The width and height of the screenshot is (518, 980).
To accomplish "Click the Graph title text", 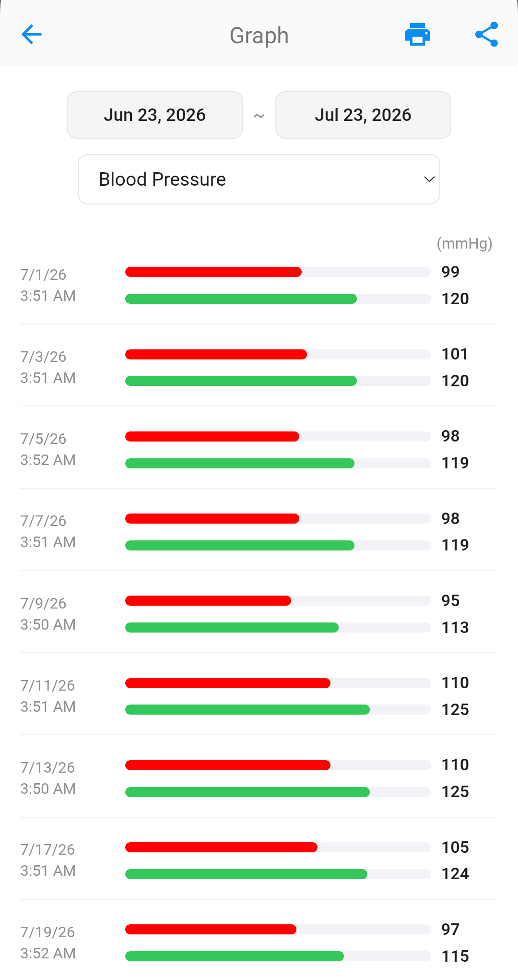I will click(x=259, y=36).
